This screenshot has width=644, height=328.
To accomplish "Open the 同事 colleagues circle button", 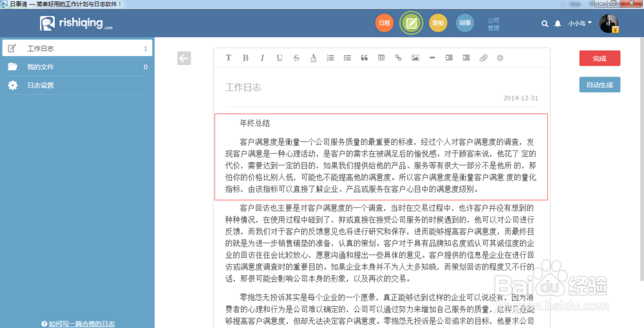I will tap(465, 23).
